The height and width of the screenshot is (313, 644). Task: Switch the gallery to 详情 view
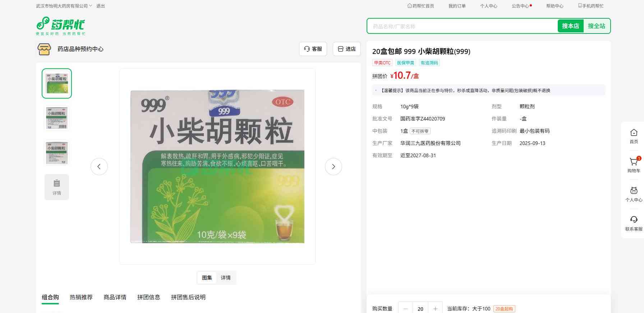click(226, 278)
